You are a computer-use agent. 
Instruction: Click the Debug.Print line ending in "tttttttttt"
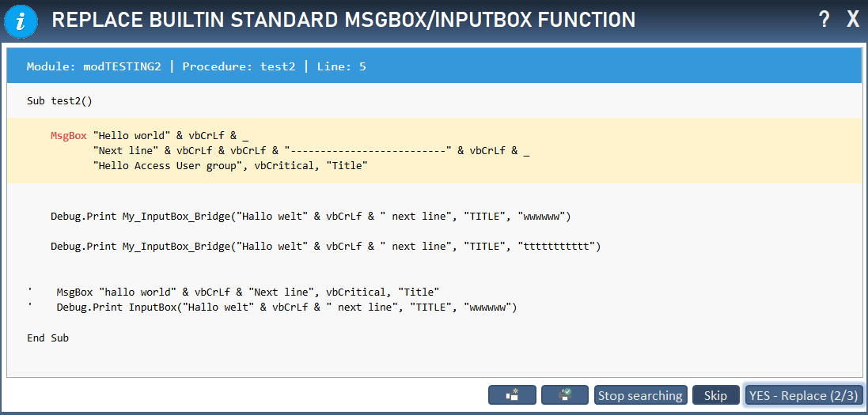[x=325, y=246]
